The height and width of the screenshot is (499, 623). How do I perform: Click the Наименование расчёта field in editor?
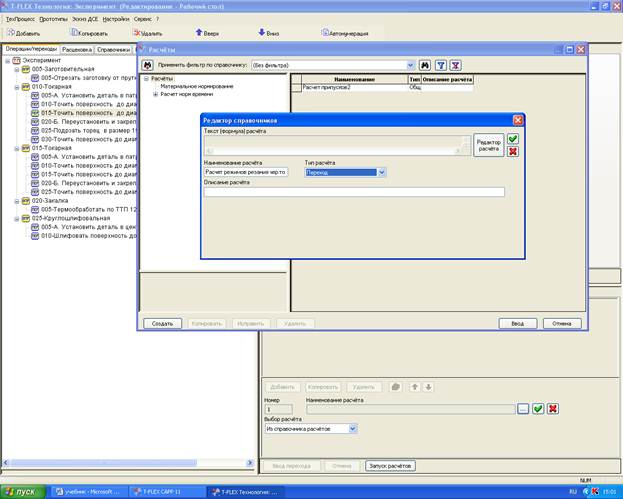pyautogui.click(x=246, y=172)
